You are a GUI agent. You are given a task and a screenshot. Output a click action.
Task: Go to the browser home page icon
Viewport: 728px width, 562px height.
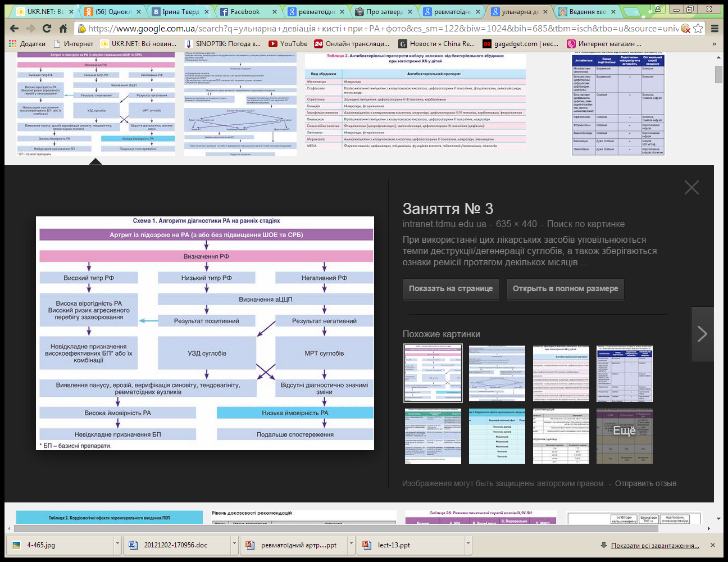point(63,28)
